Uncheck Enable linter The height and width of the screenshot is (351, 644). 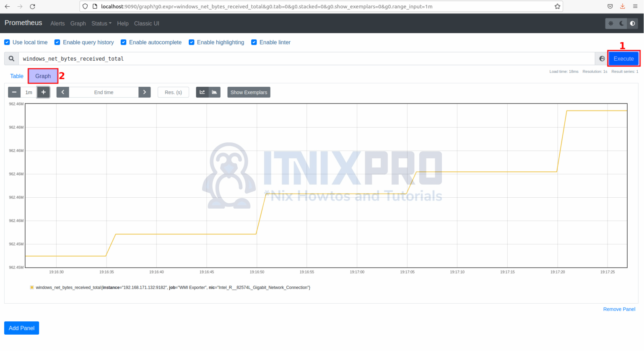pos(254,42)
